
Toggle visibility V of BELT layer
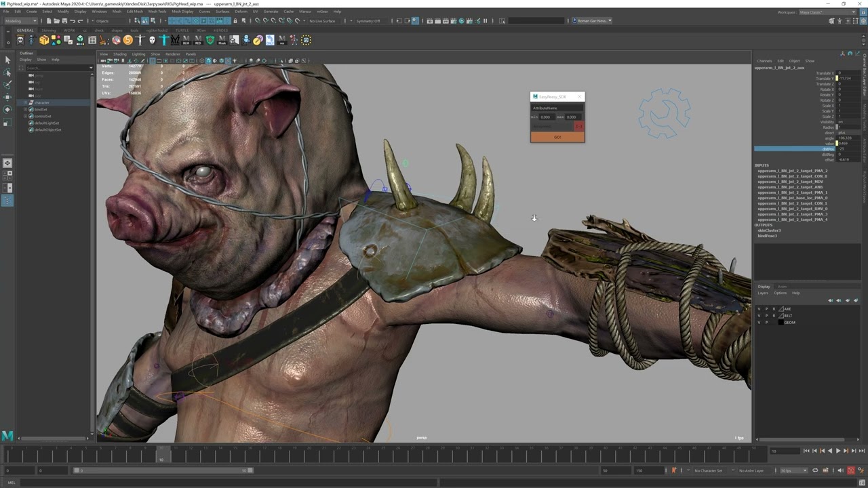(x=759, y=316)
